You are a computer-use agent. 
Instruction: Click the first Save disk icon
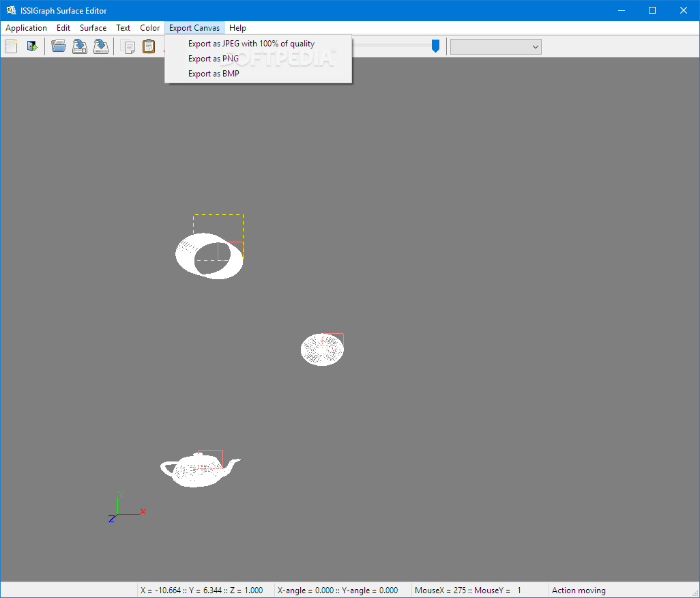point(79,46)
